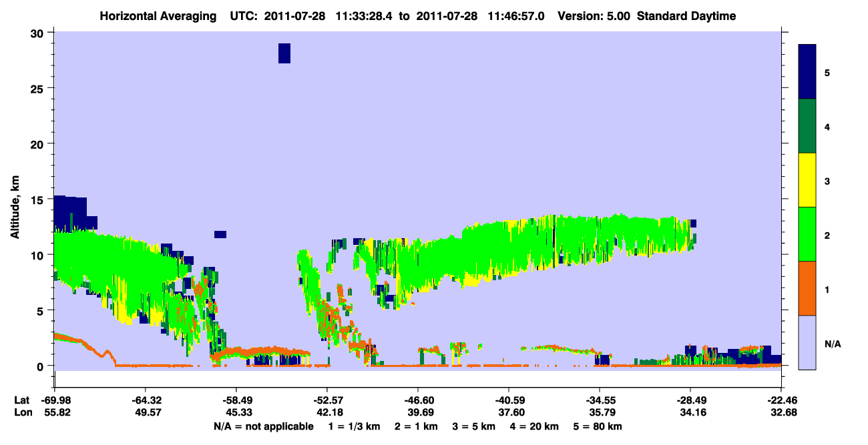Click the legend text '5 = 80 km'
The image size is (868, 445).
coord(598,427)
